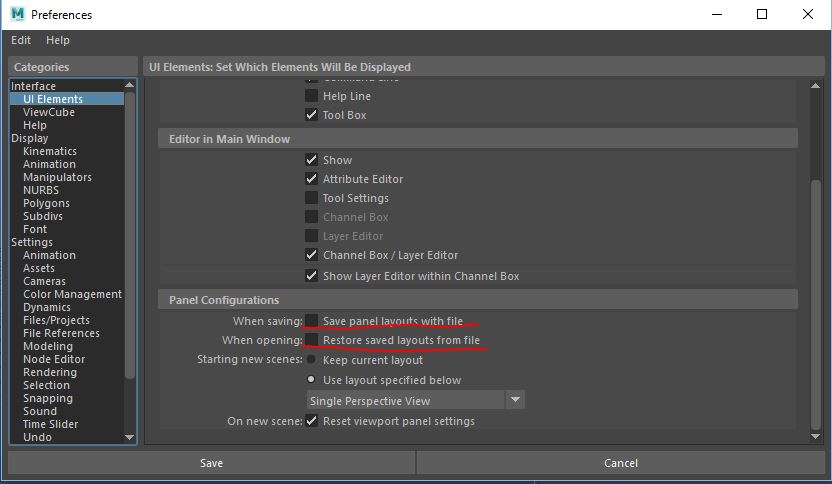The image size is (832, 484).
Task: Toggle the Attribute Editor checkbox
Action: pyautogui.click(x=312, y=179)
